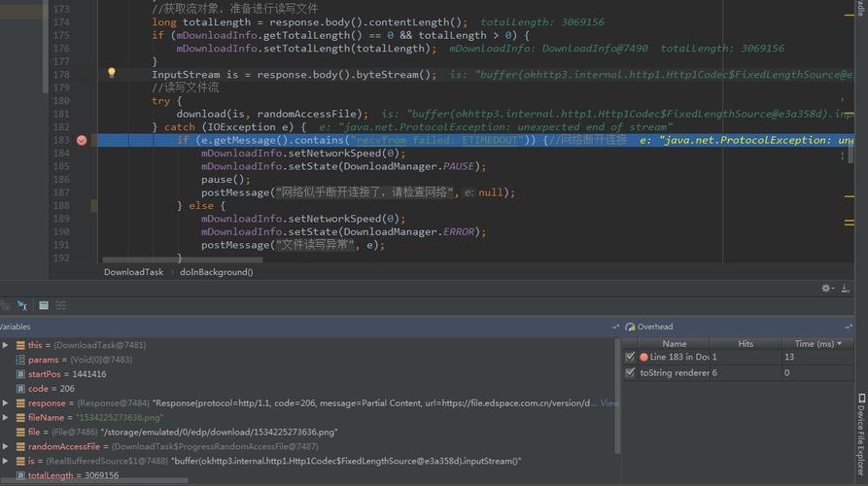Sort Overhead table by Name column
The image size is (868, 486).
tap(675, 344)
